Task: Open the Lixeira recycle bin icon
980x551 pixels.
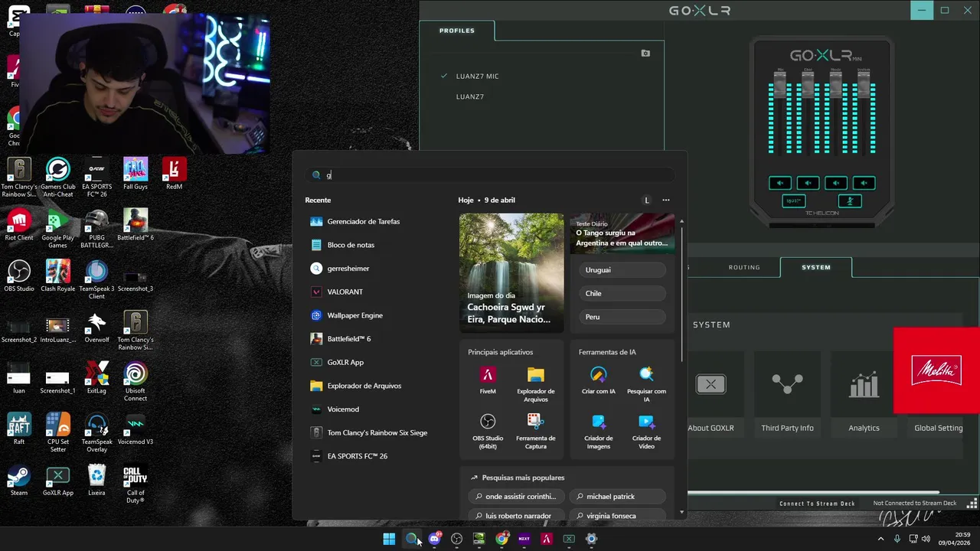Action: pos(96,480)
